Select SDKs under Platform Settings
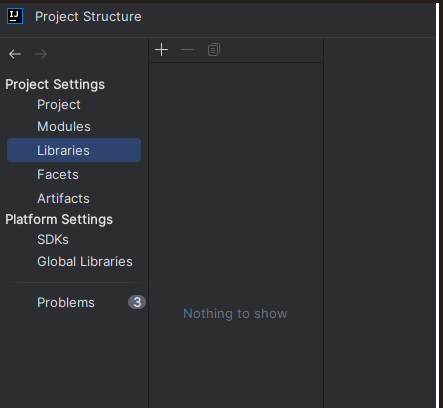 click(x=53, y=240)
